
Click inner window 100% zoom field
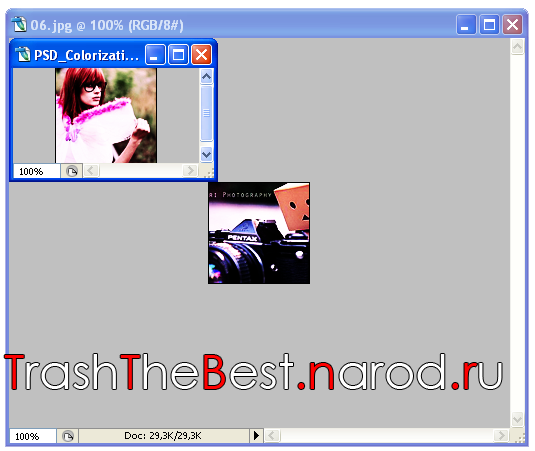pyautogui.click(x=37, y=171)
